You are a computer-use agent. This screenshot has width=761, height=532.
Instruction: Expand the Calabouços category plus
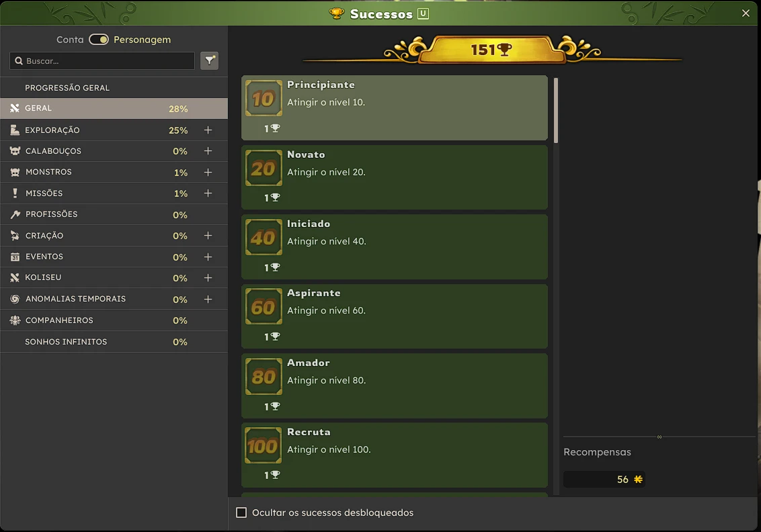(208, 151)
